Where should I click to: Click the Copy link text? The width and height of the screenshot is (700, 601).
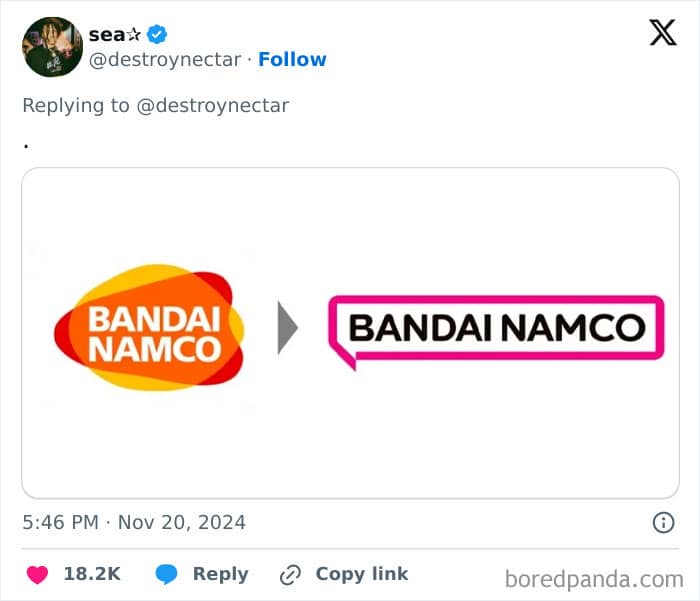click(x=362, y=574)
